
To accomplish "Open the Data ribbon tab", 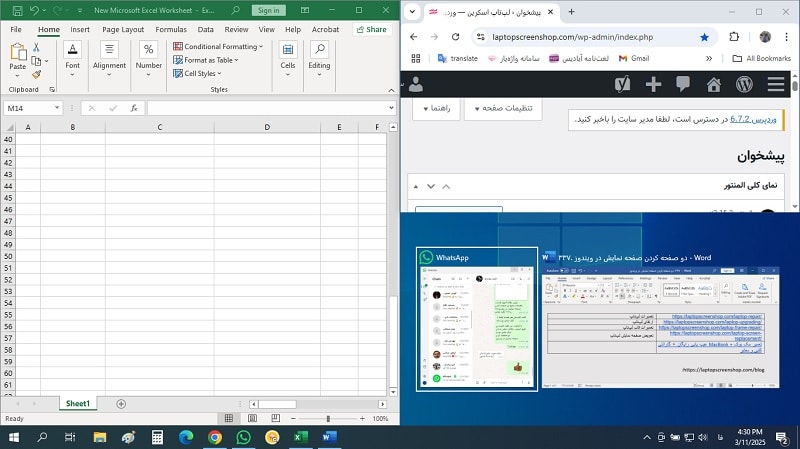I will (x=206, y=30).
